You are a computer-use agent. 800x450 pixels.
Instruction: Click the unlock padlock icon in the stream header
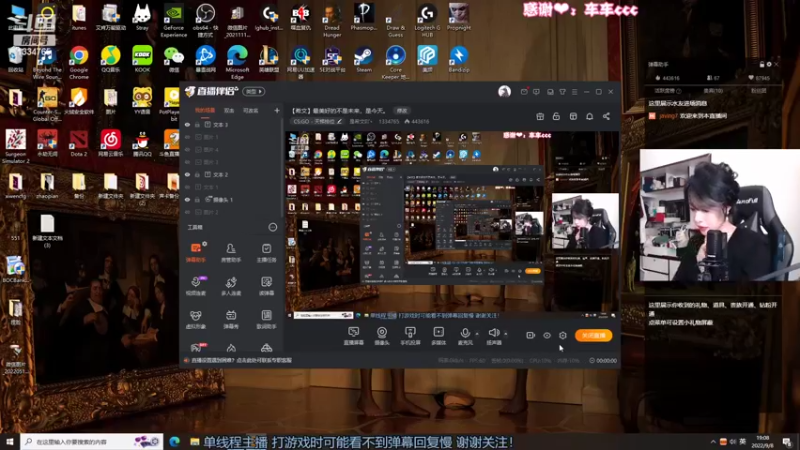[556, 116]
